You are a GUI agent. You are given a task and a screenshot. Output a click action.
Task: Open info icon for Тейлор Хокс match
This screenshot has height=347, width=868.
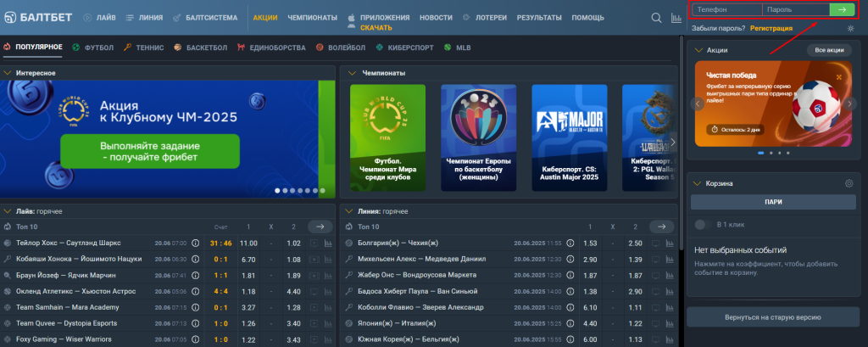click(x=196, y=243)
